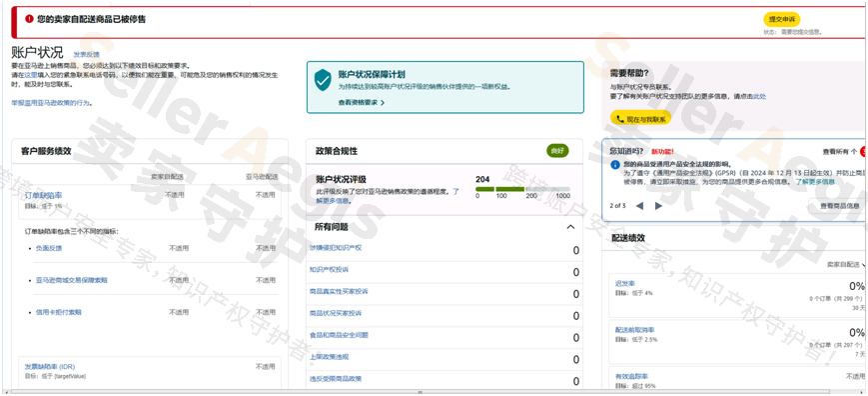Screen dimensions: 868x396
Task: Open the 发表反馈 feedback link
Action: pyautogui.click(x=86, y=55)
